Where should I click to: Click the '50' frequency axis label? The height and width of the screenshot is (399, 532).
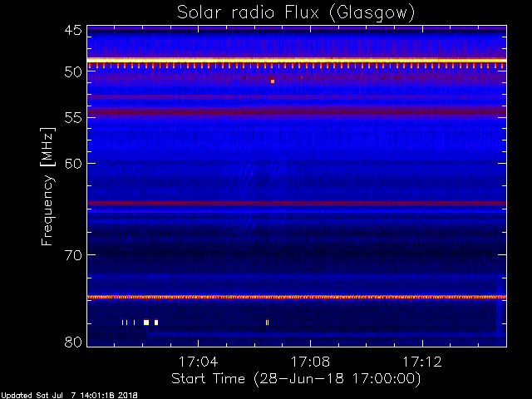click(x=73, y=72)
